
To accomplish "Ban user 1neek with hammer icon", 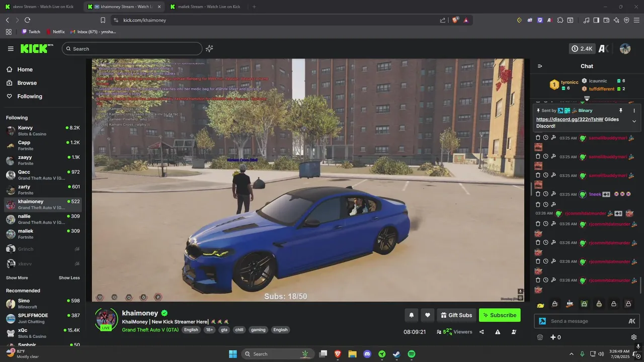I will (553, 195).
